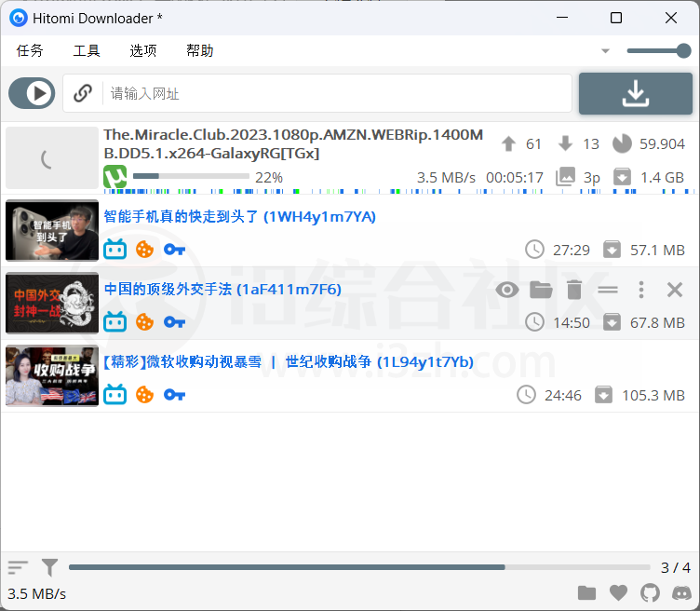Open folder for 中国的顶级外交手法 task
This screenshot has height=611, width=700.
541,290
